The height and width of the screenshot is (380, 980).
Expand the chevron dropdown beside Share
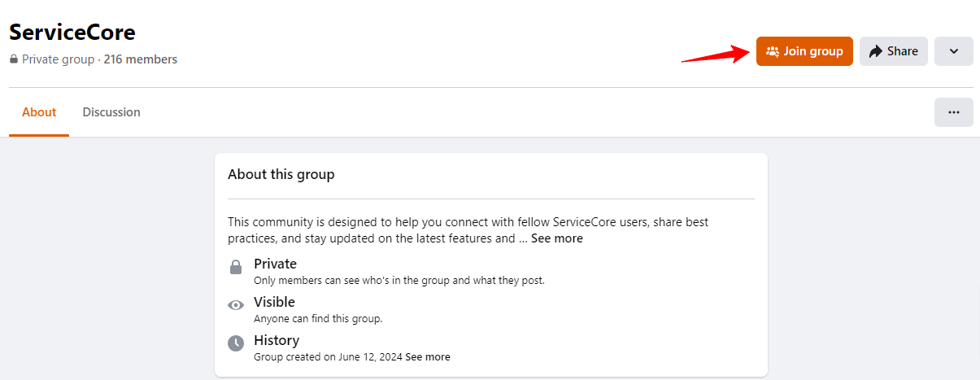tap(954, 51)
